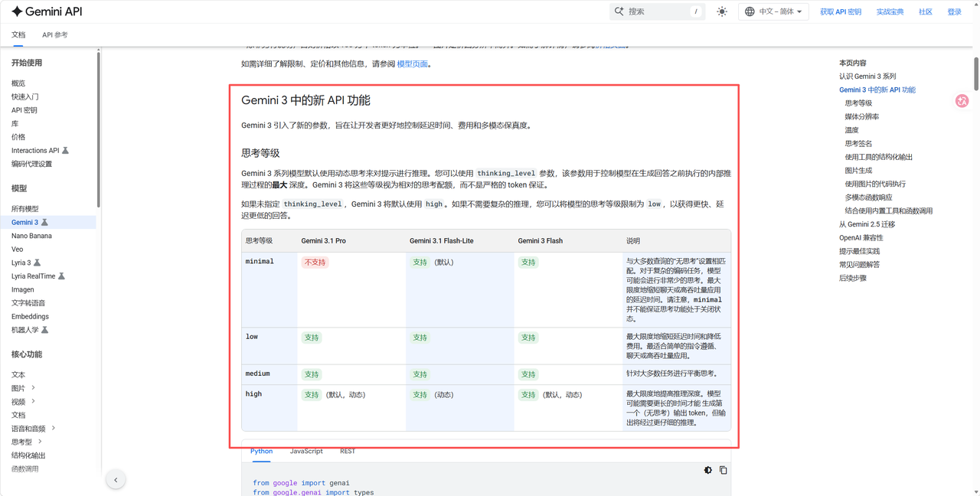This screenshot has height=496, width=980.
Task: Select the REST code tab
Action: click(348, 451)
